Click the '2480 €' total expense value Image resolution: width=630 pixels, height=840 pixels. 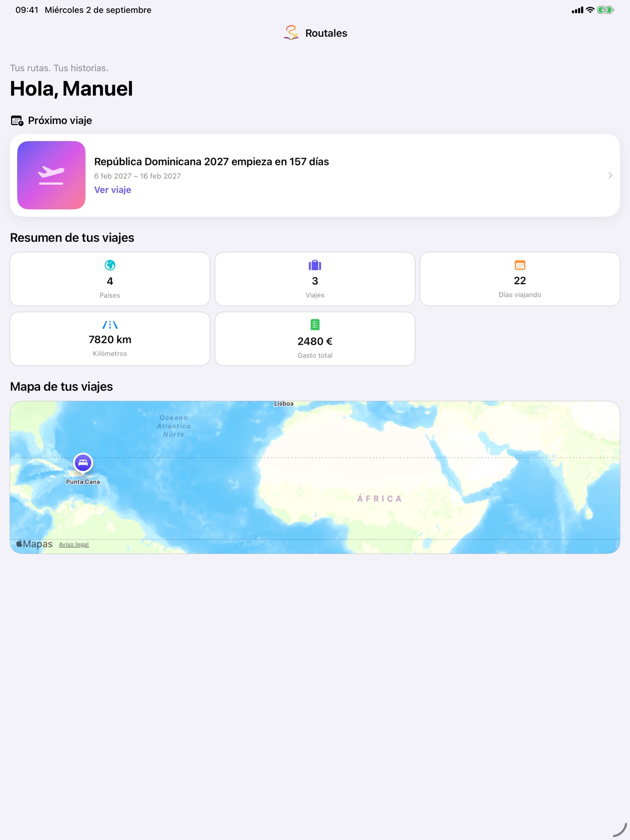point(315,341)
